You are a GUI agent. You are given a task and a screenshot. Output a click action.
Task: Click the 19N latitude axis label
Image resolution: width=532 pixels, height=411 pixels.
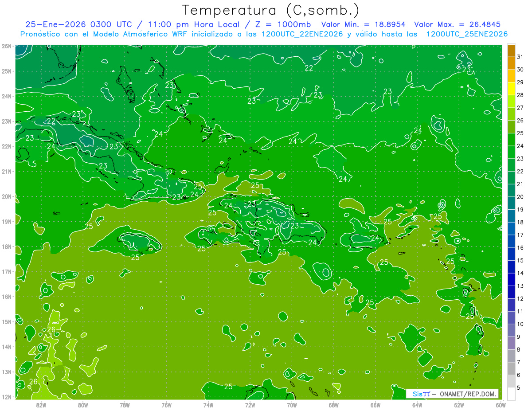[6, 221]
